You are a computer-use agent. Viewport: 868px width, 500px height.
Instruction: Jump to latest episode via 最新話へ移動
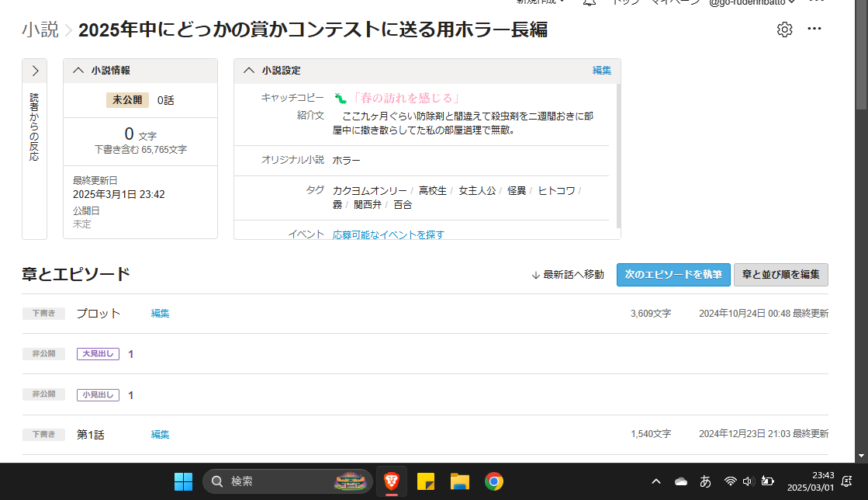pyautogui.click(x=567, y=275)
